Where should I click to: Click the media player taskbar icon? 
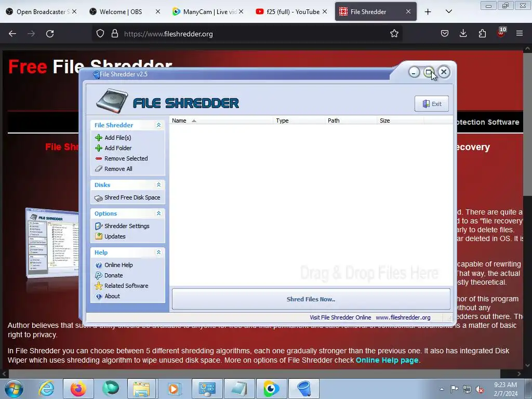[174, 389]
